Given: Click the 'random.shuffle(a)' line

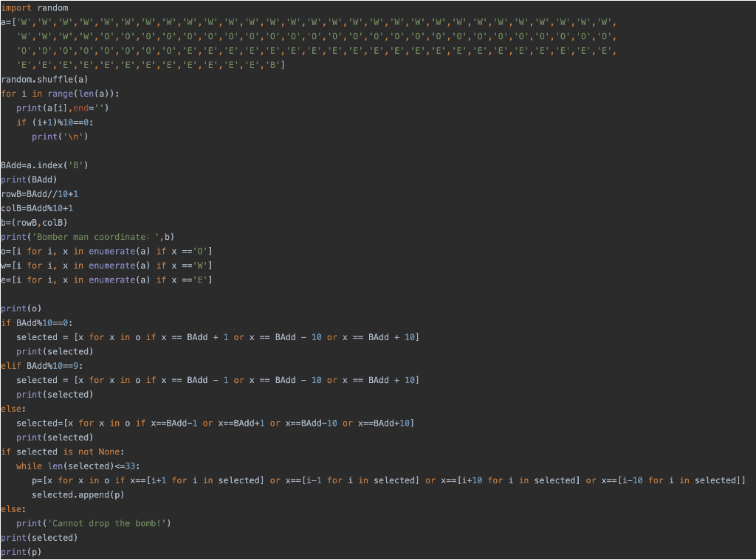Looking at the screenshot, I should click(44, 79).
